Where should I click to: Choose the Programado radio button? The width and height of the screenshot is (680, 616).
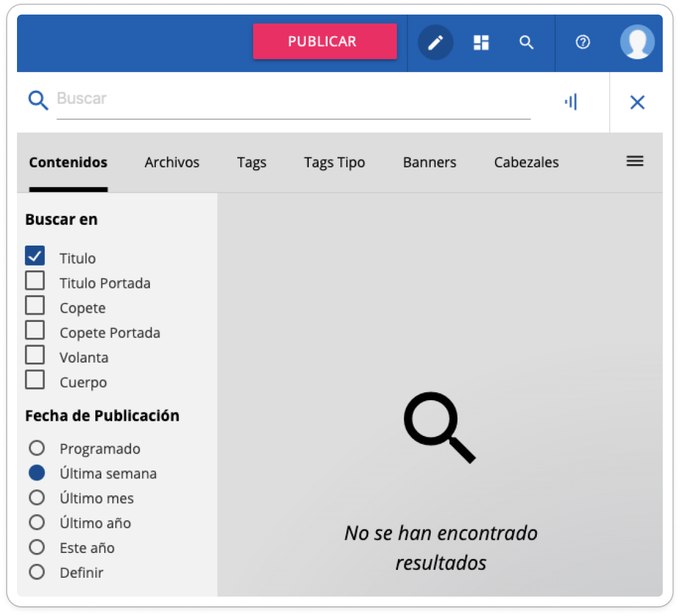(37, 448)
